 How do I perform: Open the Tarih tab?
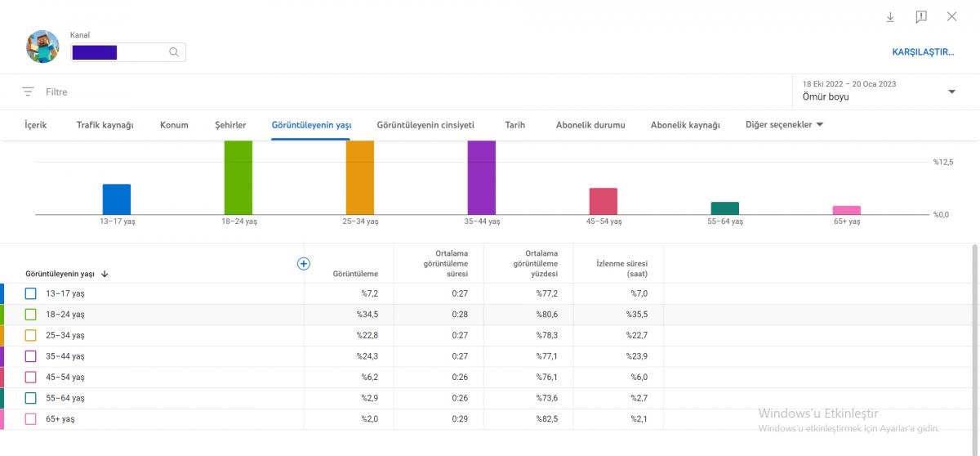tap(515, 125)
